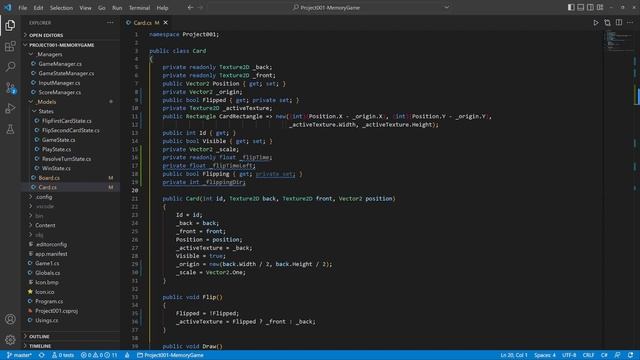Open the Explorer view in activity bar
640x360 pixels.
click(10, 25)
